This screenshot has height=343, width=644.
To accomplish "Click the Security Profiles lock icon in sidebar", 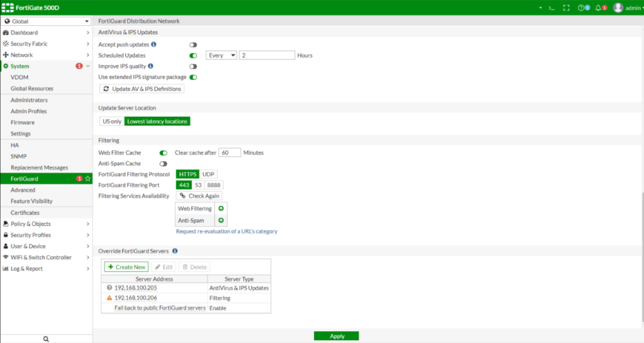I will tap(6, 235).
